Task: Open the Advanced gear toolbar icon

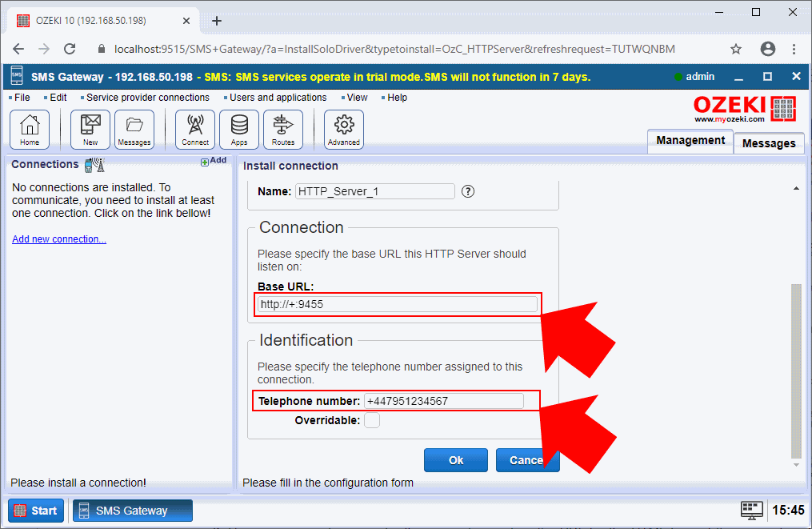Action: [x=344, y=129]
